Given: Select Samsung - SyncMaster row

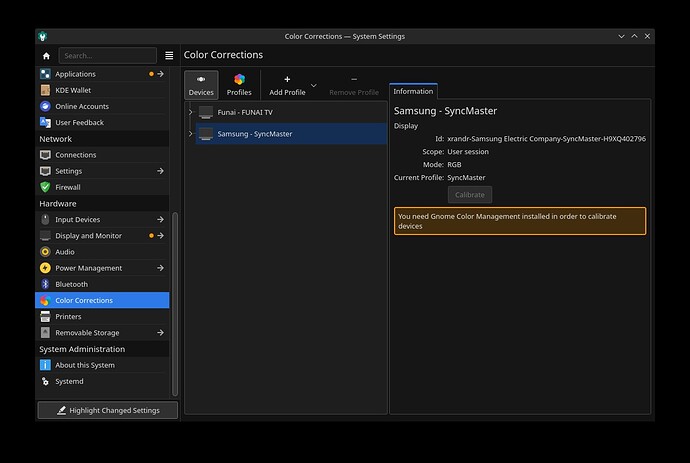Looking at the screenshot, I should (x=291, y=134).
